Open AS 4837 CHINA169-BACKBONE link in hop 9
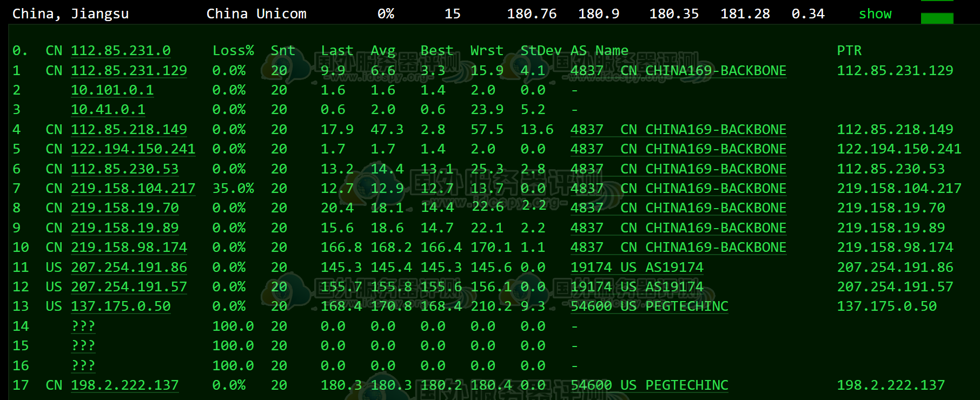Image resolution: width=980 pixels, height=400 pixels. tap(678, 228)
